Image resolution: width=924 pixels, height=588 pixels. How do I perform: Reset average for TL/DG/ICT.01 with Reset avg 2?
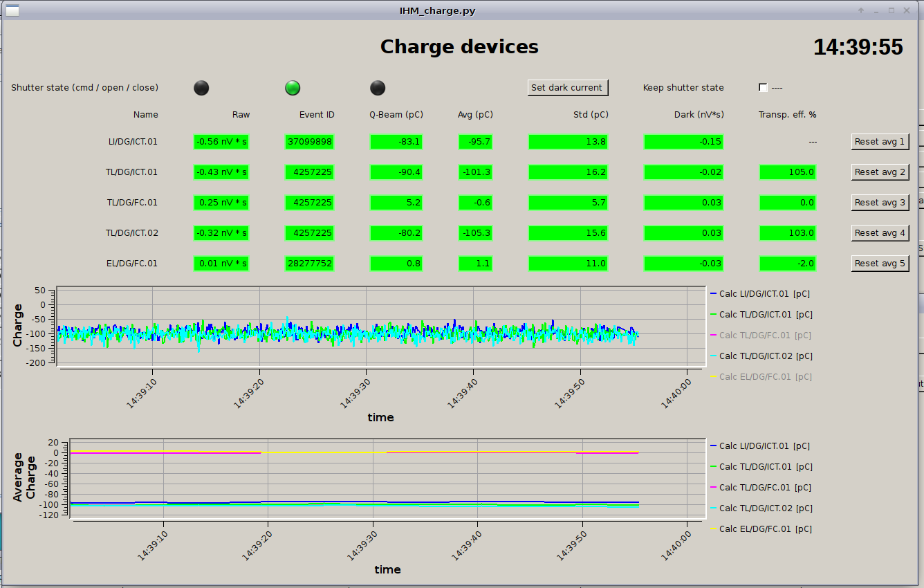[880, 172]
